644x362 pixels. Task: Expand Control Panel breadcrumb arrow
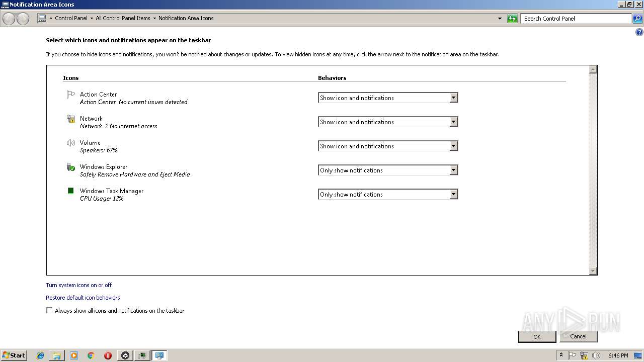[92, 18]
